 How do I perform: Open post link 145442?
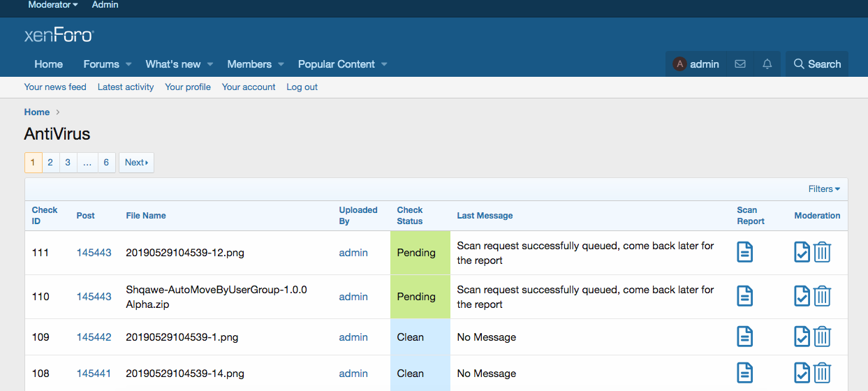pos(94,337)
